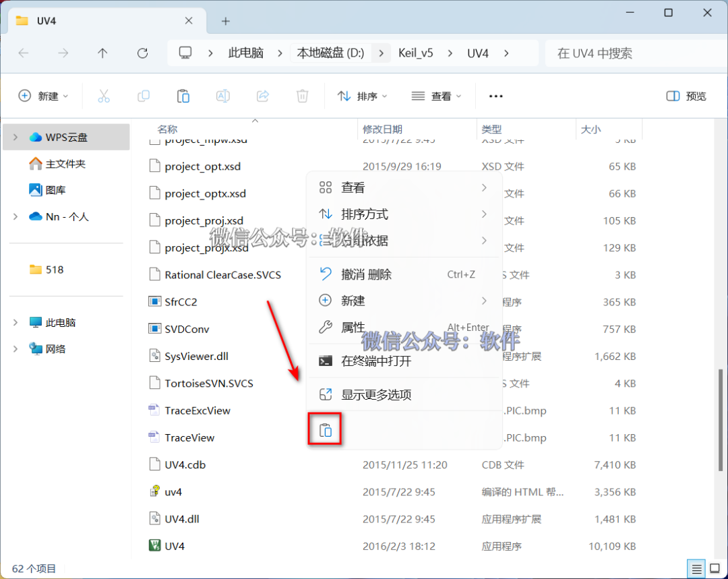Viewport: 728px width, 579px height.
Task: Click the Rename icon in toolbar
Action: click(223, 96)
